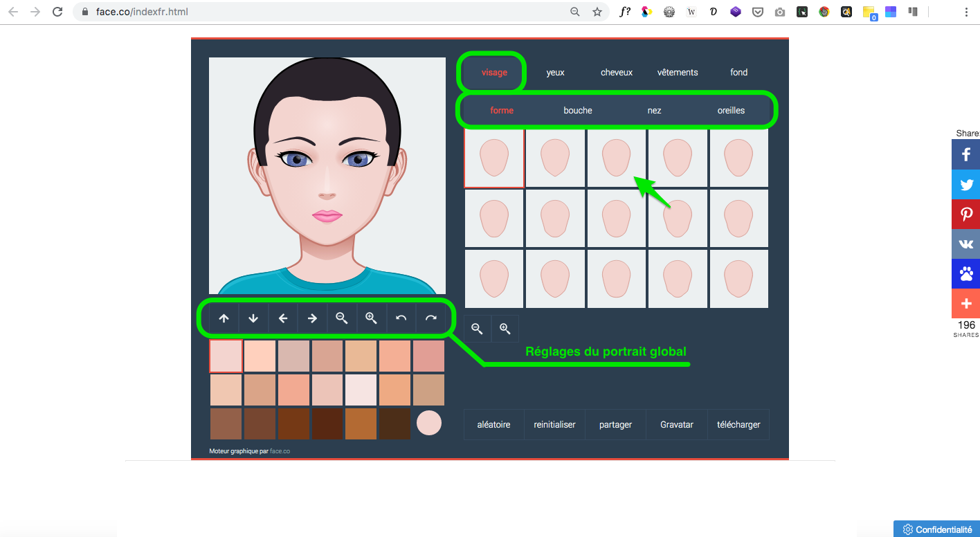Viewport: 980px width, 537px height.
Task: Go back using the browser back arrow
Action: point(13,12)
